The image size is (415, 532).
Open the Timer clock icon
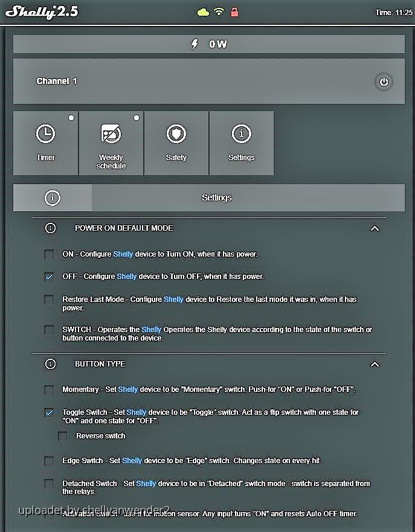point(45,134)
